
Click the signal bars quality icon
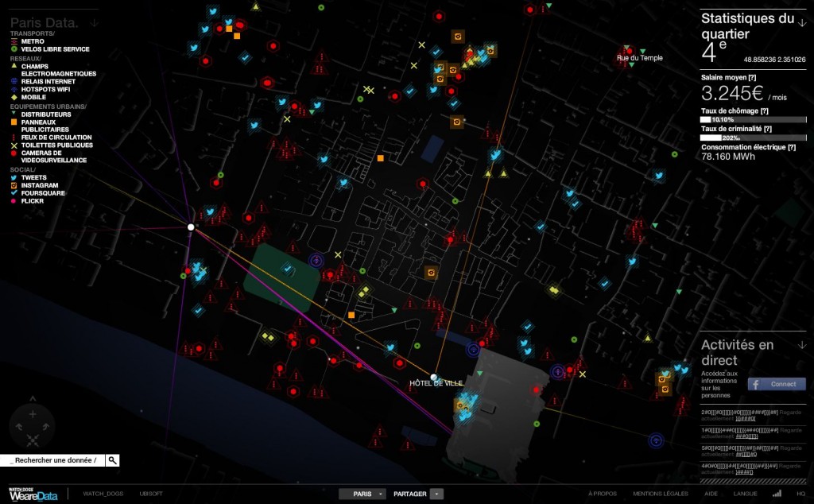[777, 494]
